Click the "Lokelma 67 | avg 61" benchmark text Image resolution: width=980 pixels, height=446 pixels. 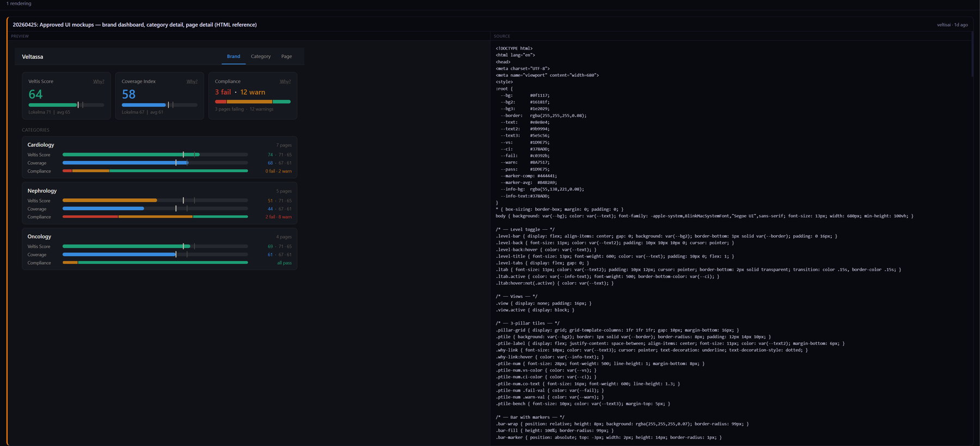click(x=142, y=112)
